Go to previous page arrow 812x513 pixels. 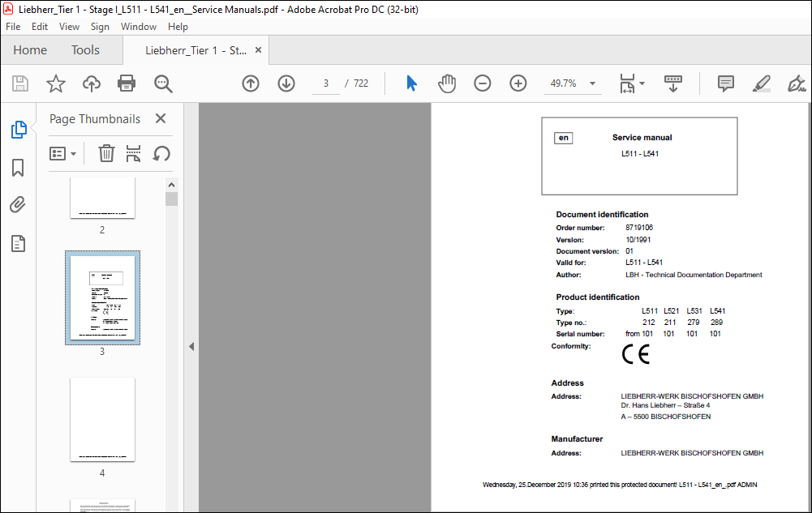pos(251,83)
